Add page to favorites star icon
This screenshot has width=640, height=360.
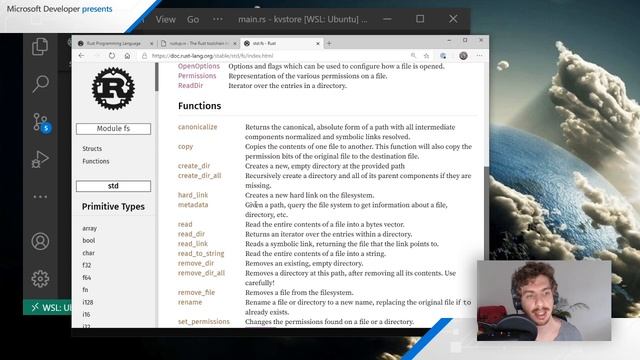click(427, 56)
